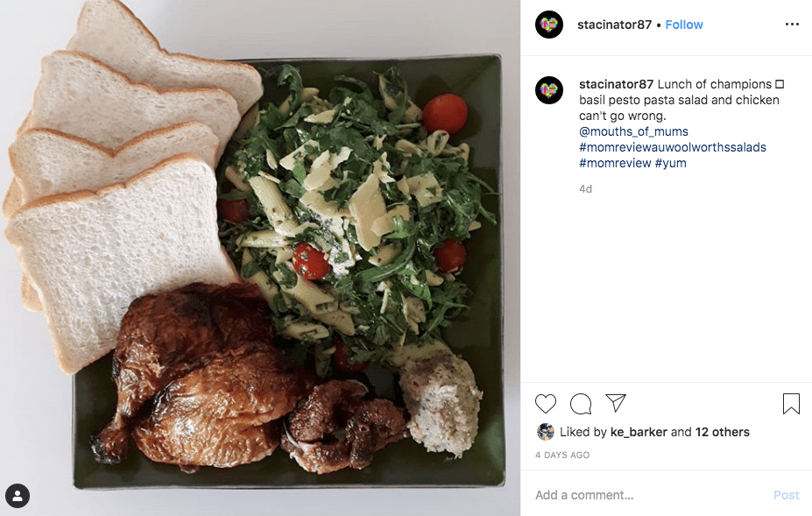Share the post via paper plane icon

pyautogui.click(x=616, y=403)
